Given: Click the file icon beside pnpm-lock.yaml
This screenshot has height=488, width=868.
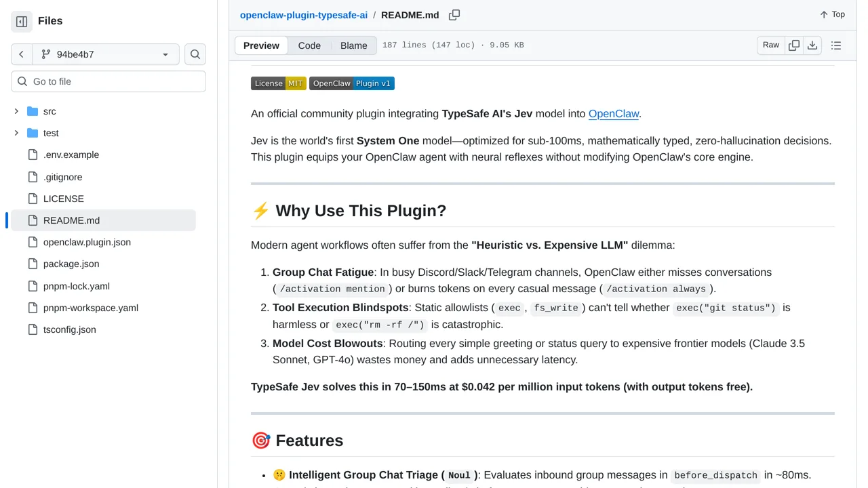Looking at the screenshot, I should pos(33,286).
